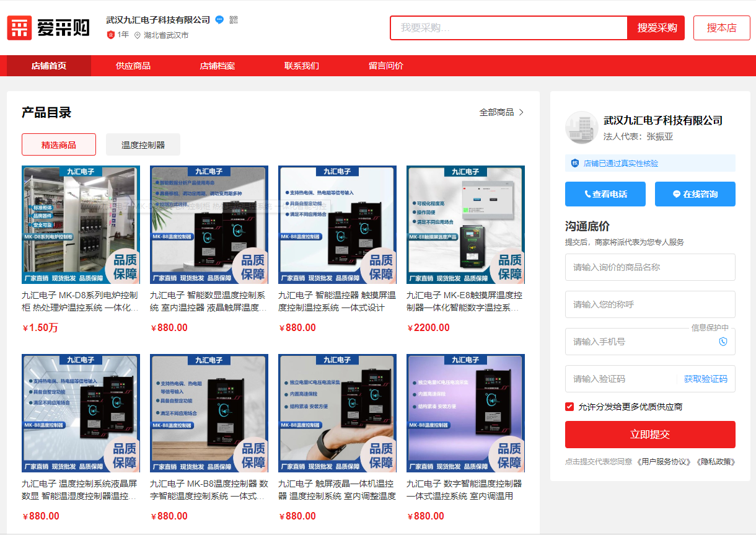Click the company building avatar image

tap(581, 128)
